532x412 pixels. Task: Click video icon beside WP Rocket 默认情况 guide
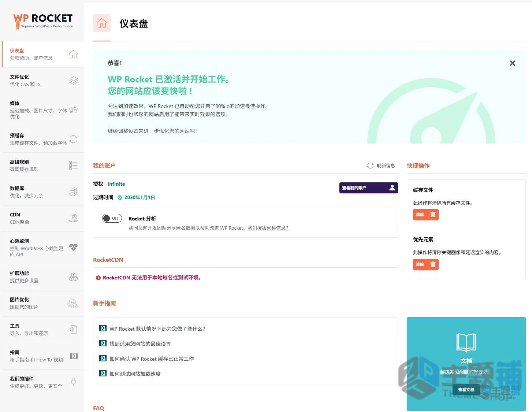[103, 328]
